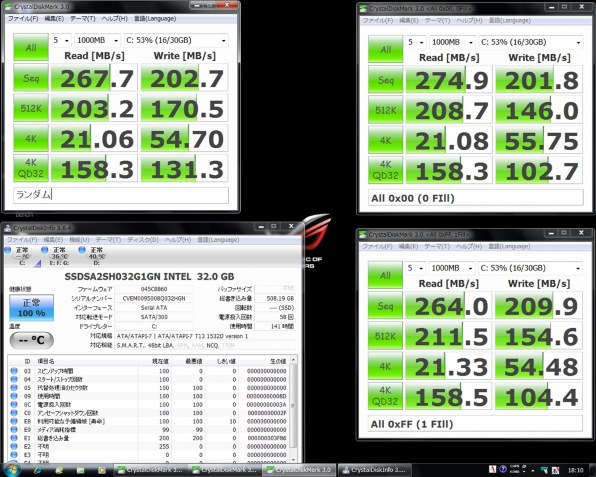Image resolution: width=596 pixels, height=477 pixels.
Task: Click the 正常 100% health status button
Action: point(31,307)
